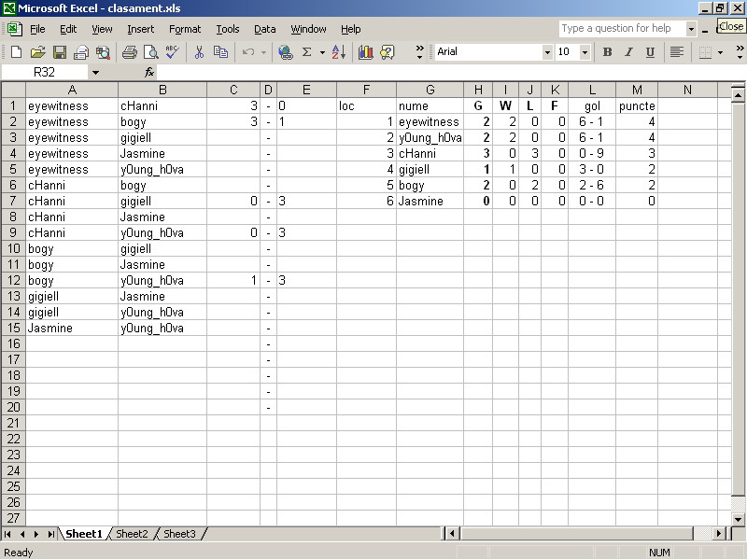Screen dimensions: 747x560
Task: Click the Sort Ascending icon
Action: click(x=338, y=52)
